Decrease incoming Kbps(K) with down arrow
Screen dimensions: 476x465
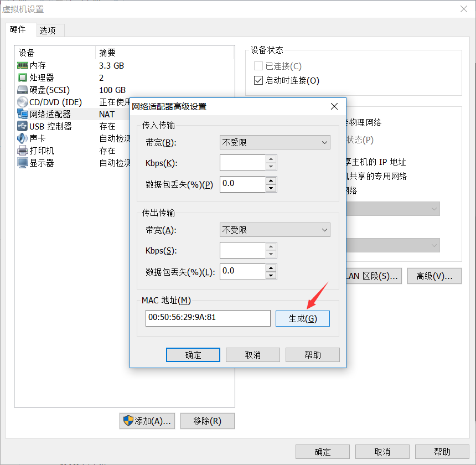pos(271,167)
